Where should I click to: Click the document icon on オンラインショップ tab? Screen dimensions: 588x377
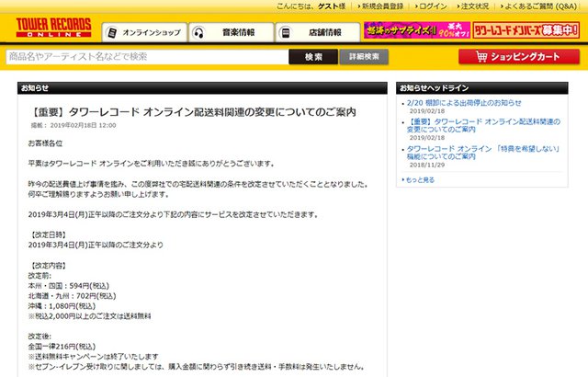112,33
